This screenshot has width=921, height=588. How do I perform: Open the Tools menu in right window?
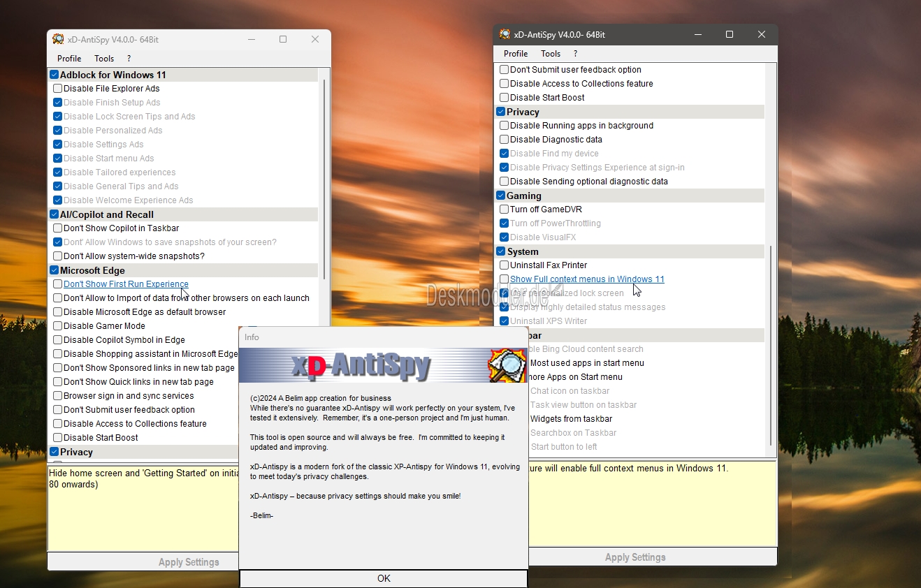(551, 54)
